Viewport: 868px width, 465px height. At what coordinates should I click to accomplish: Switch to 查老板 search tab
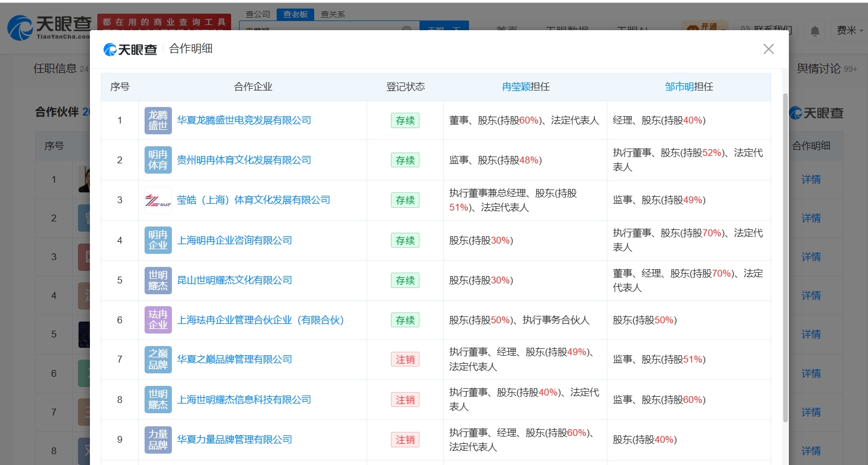pos(295,14)
